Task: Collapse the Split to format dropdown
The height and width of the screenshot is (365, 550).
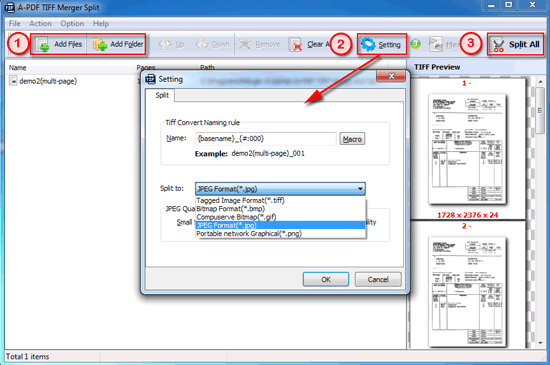Action: pos(360,189)
